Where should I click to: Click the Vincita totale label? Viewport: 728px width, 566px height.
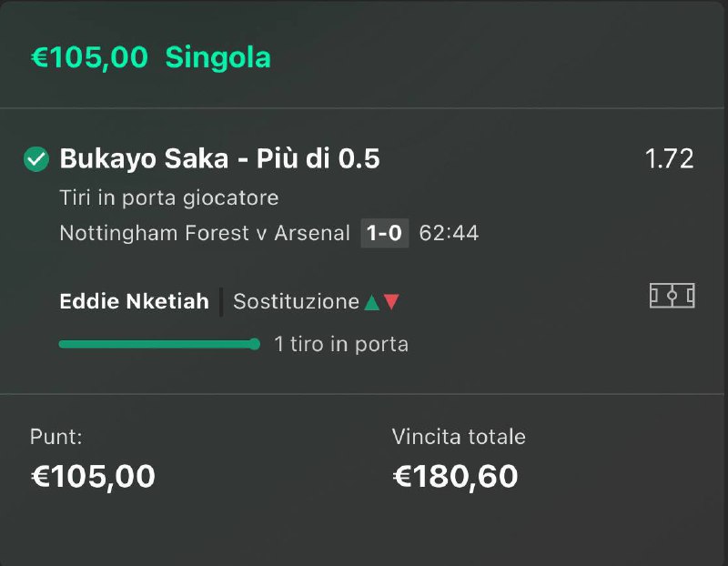pyautogui.click(x=459, y=437)
